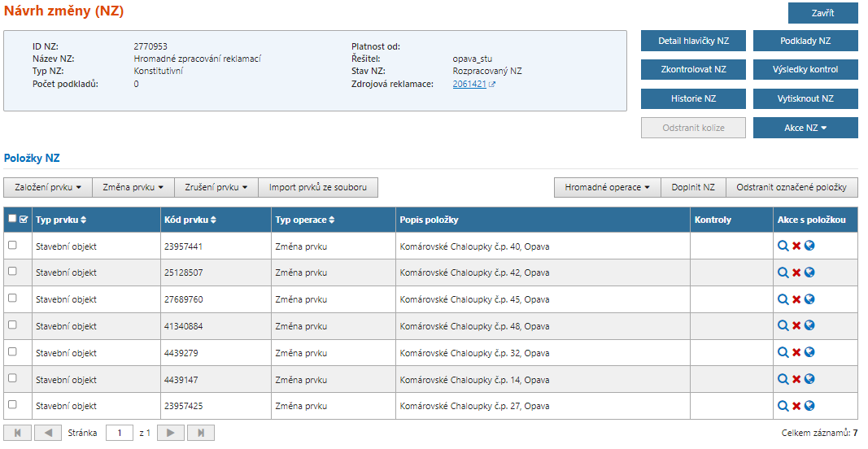Sort table by Kód prvku column

click(190, 220)
